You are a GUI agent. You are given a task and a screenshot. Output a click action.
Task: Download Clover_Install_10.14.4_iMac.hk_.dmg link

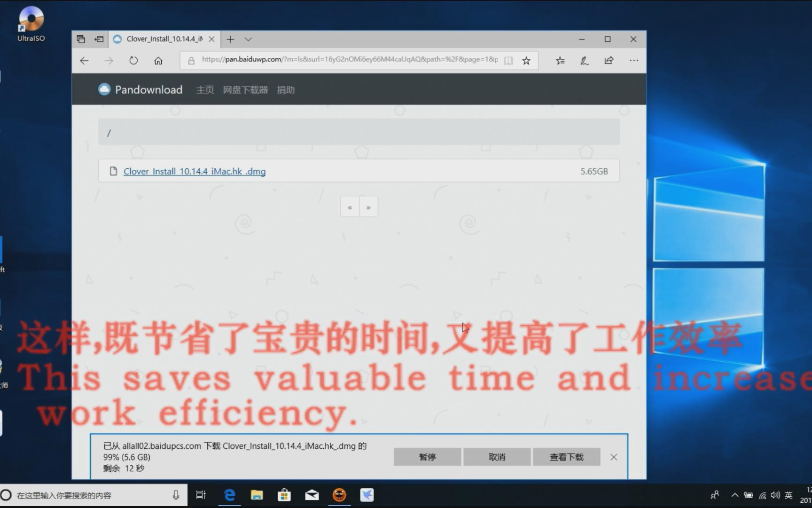point(195,171)
